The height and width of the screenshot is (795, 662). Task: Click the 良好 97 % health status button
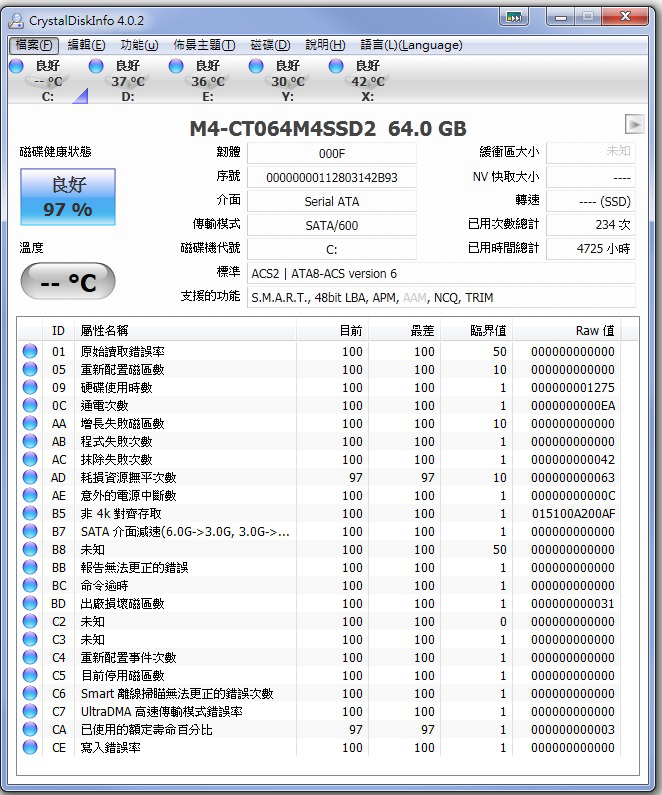(x=68, y=197)
